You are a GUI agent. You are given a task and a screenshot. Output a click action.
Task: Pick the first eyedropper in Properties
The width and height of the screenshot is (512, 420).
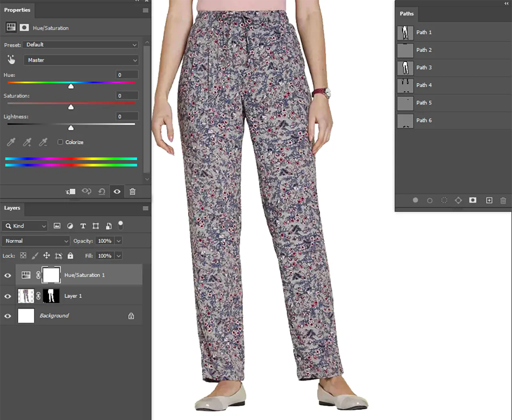point(11,142)
